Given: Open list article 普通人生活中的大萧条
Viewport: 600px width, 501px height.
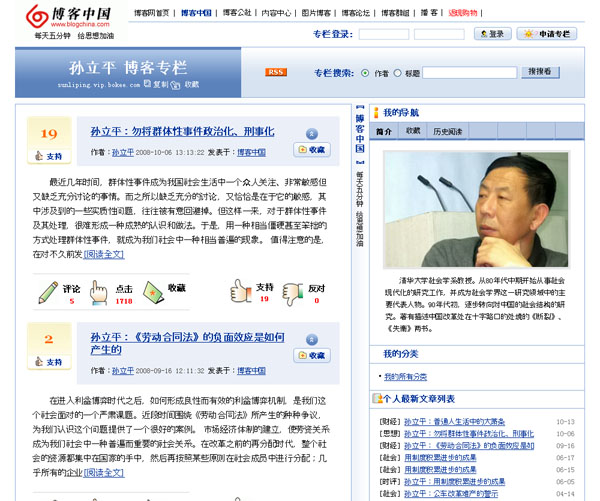Looking at the screenshot, I should pos(455,422).
